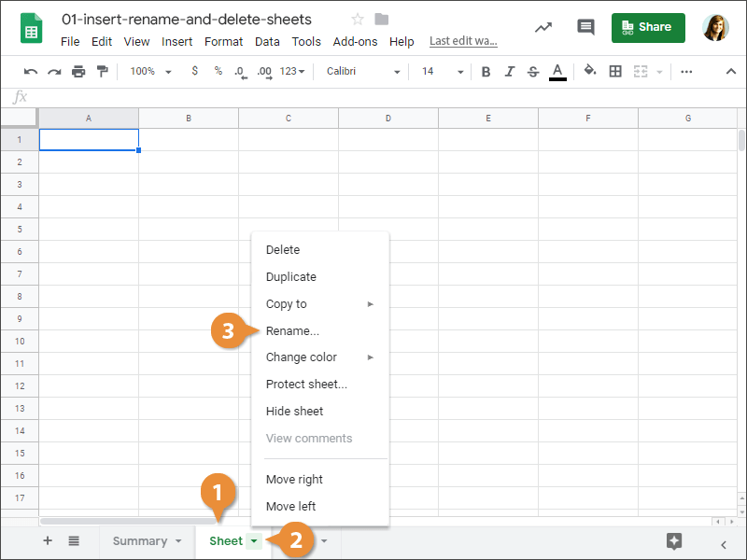Viewport: 747px width, 560px height.
Task: Select the Paint format tool
Action: click(x=103, y=71)
